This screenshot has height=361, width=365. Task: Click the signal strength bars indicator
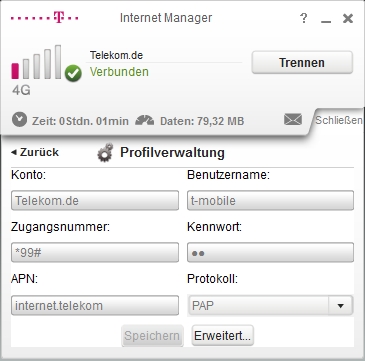pyautogui.click(x=37, y=62)
